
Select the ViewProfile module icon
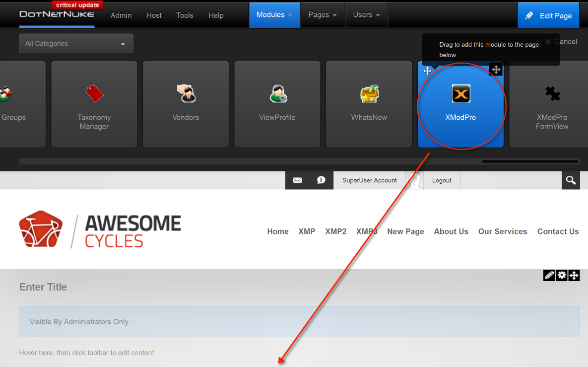[x=278, y=93]
